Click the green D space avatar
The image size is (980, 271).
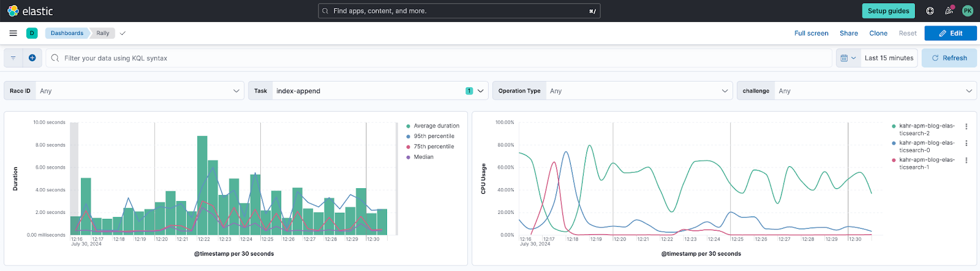click(32, 33)
